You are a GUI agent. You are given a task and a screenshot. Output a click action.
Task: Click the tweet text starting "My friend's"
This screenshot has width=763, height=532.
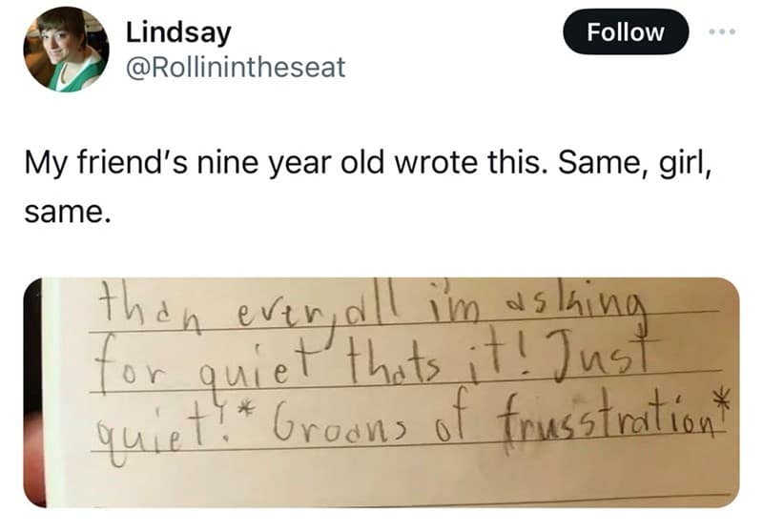click(x=362, y=172)
